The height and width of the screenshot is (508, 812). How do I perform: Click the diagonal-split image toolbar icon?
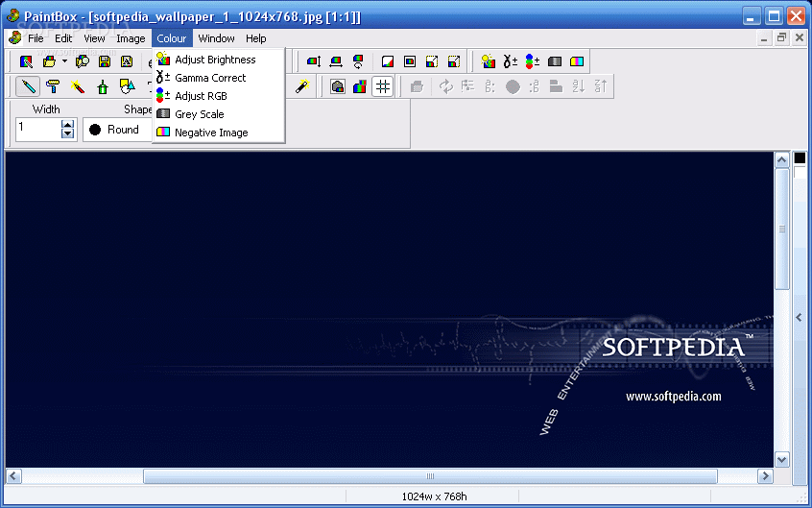tap(388, 61)
